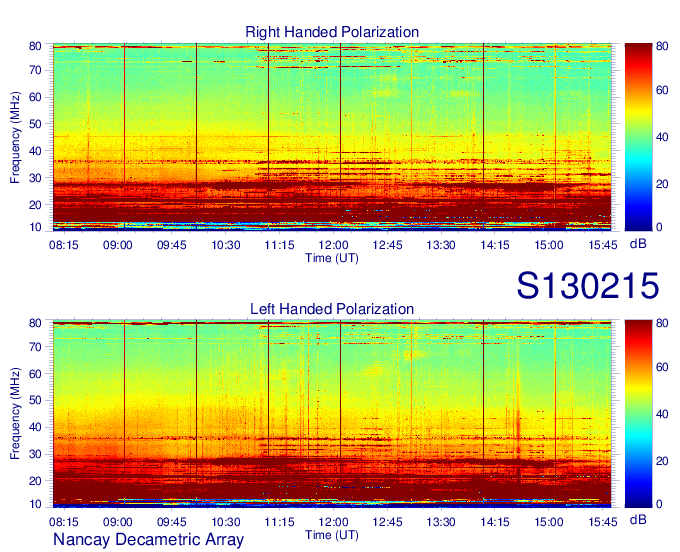Image resolution: width=680 pixels, height=552 pixels.
Task: Click the 10:30 time tick of Right Handed plot
Action: tap(226, 245)
